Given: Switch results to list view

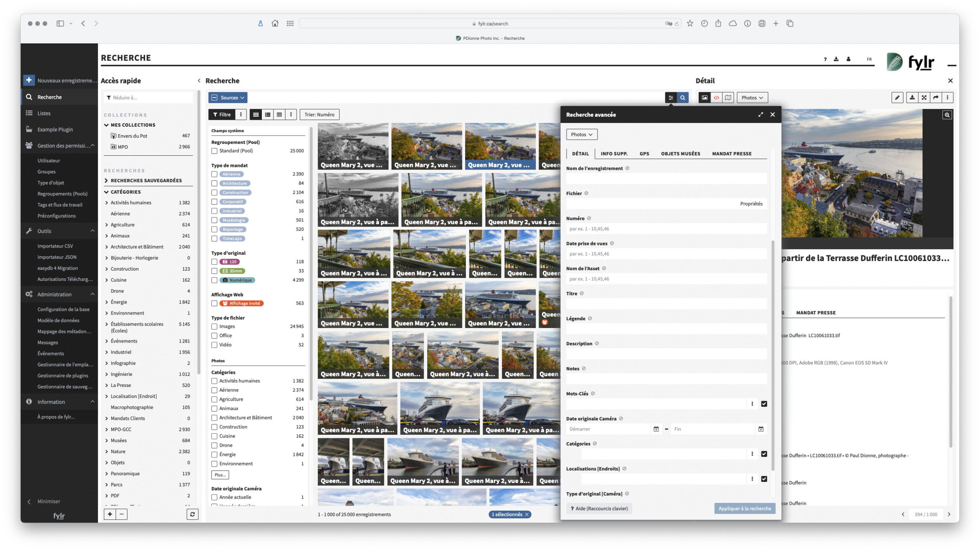Looking at the screenshot, I should tap(268, 114).
